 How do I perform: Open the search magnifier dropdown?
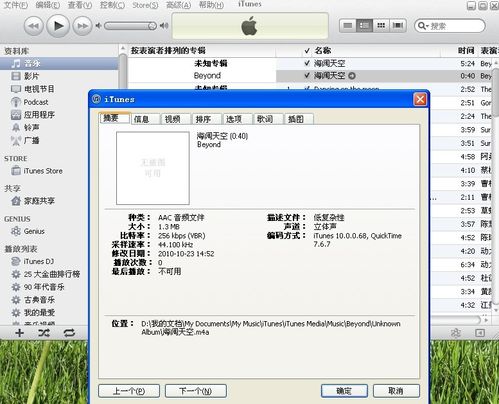tap(422, 26)
